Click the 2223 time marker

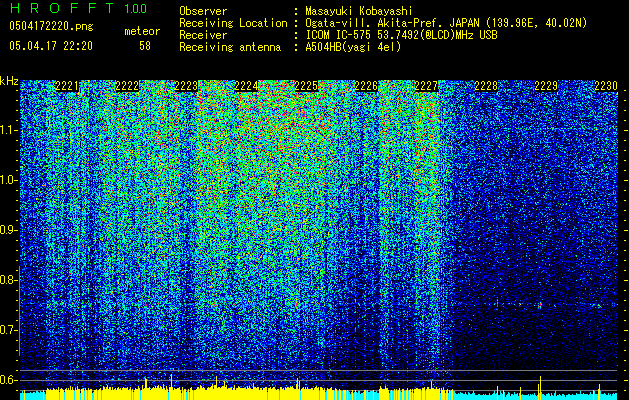[x=186, y=86]
